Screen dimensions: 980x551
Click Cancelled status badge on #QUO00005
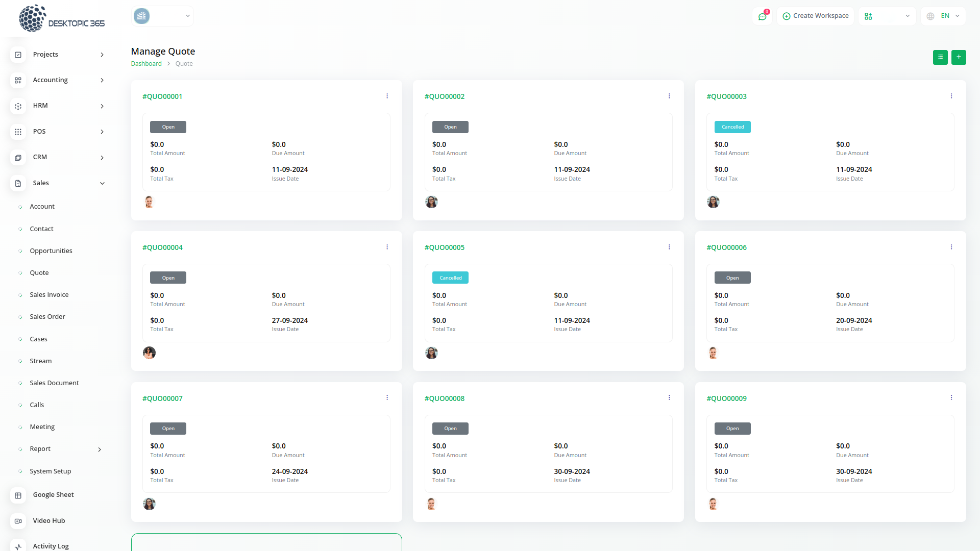point(450,278)
